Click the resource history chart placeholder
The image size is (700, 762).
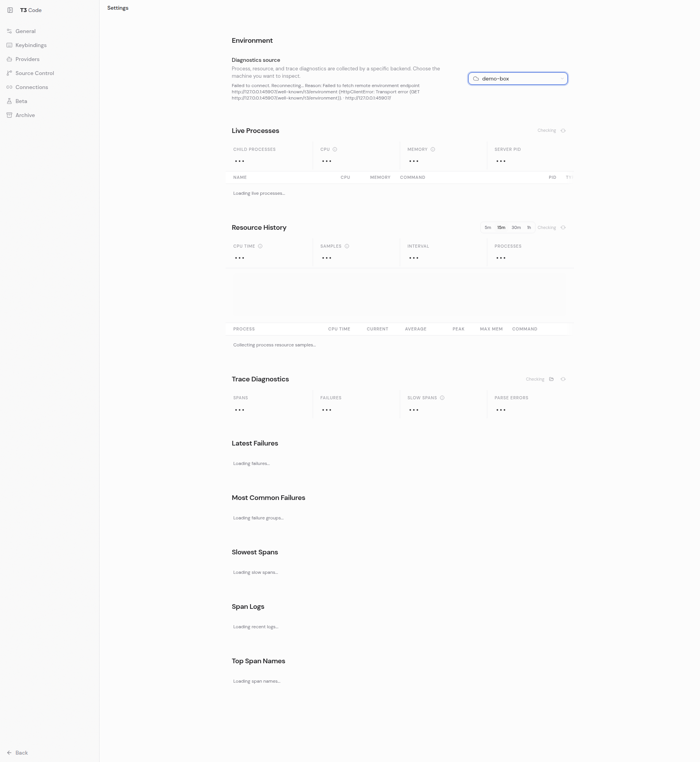click(x=400, y=295)
